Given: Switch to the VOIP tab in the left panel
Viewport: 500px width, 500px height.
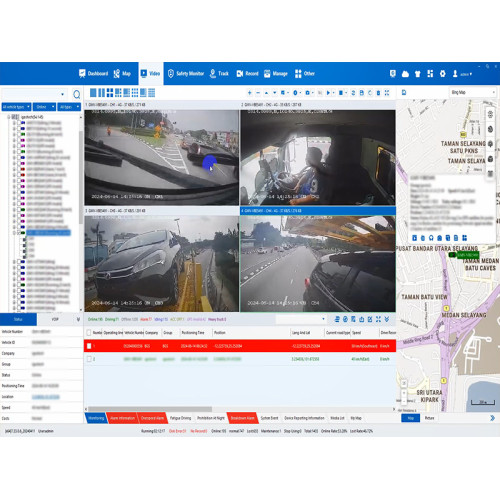Looking at the screenshot, I should point(55,319).
